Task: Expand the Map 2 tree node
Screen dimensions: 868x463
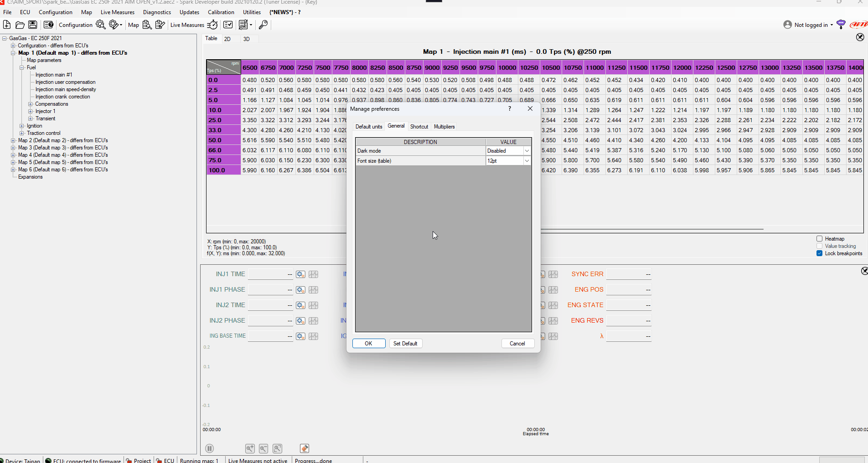Action: click(x=13, y=140)
